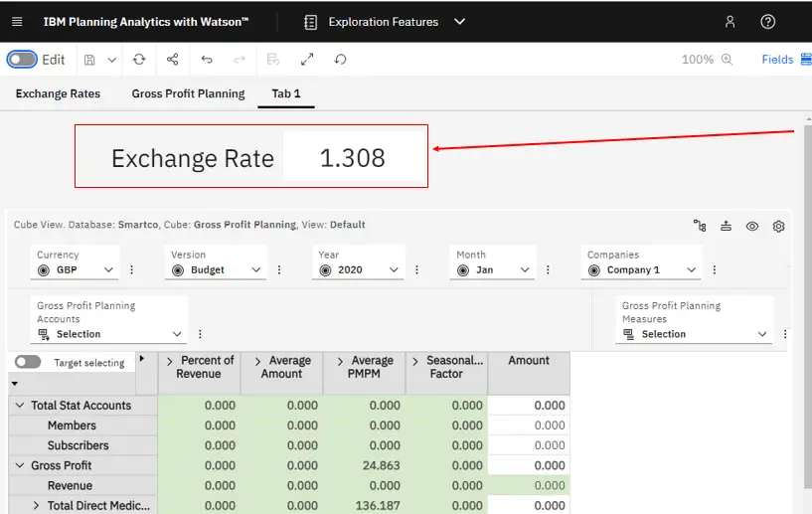The width and height of the screenshot is (812, 514).
Task: Click the share icon
Action: [173, 60]
